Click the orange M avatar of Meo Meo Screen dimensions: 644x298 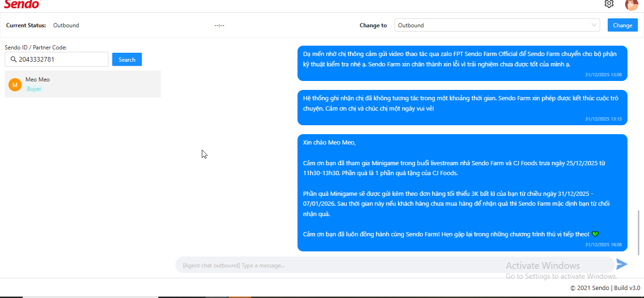click(15, 85)
